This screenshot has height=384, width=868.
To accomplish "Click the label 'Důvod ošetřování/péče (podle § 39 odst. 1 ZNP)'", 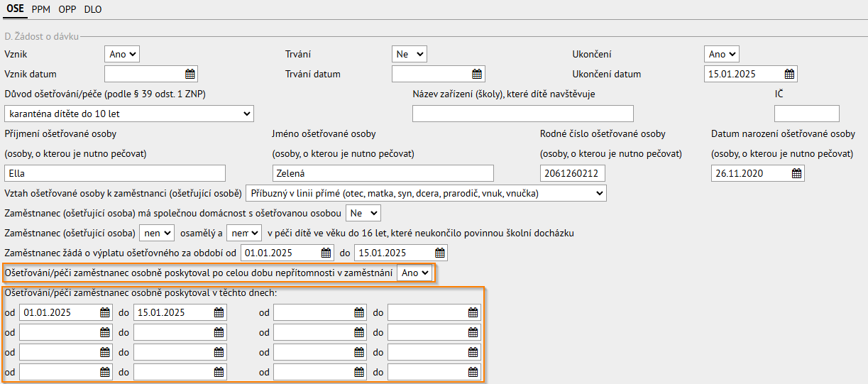I will coord(105,94).
